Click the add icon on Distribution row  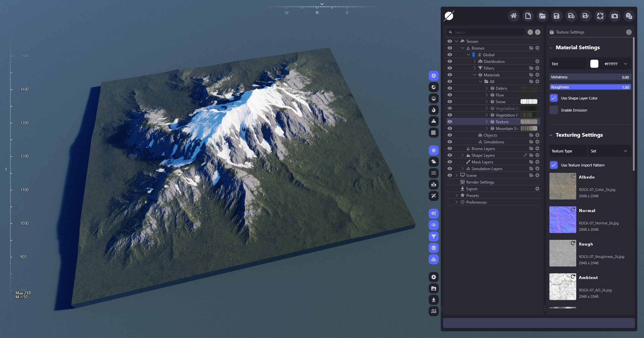537,61
